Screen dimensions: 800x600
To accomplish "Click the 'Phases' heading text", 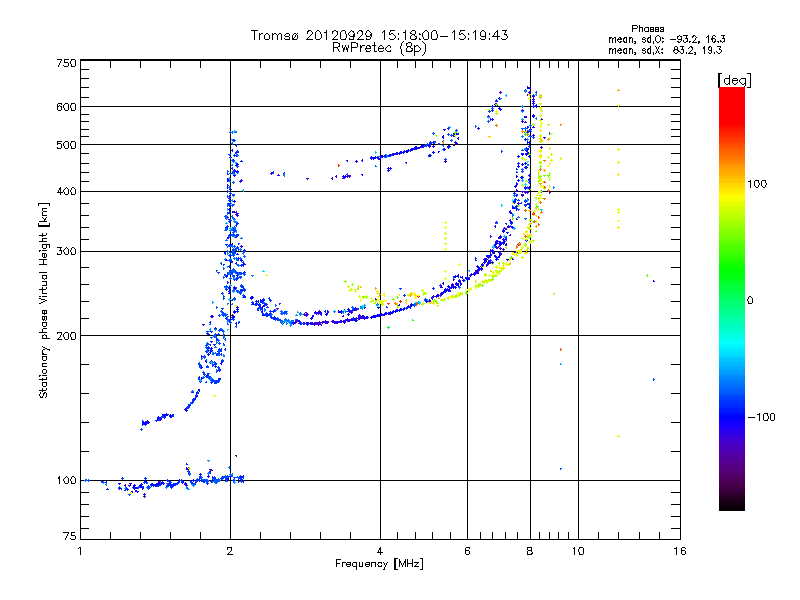I will point(647,29).
